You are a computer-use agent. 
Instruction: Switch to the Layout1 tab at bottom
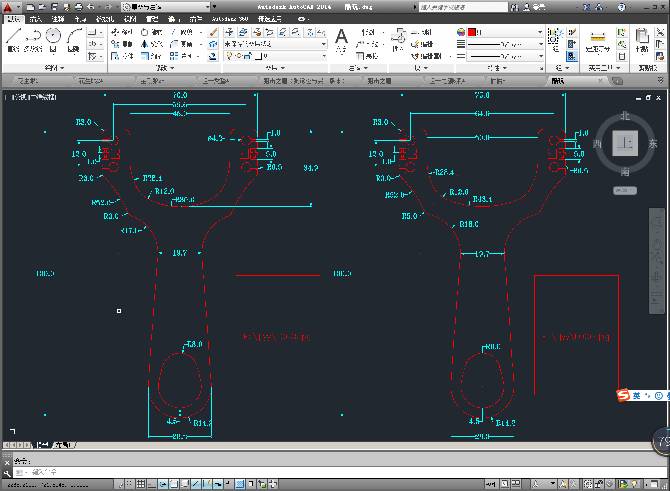(64, 445)
